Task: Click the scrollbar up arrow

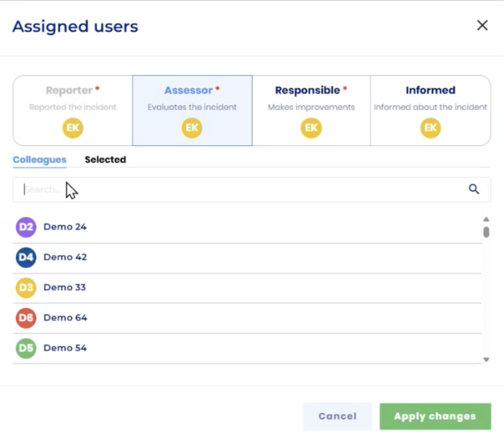Action: (486, 219)
